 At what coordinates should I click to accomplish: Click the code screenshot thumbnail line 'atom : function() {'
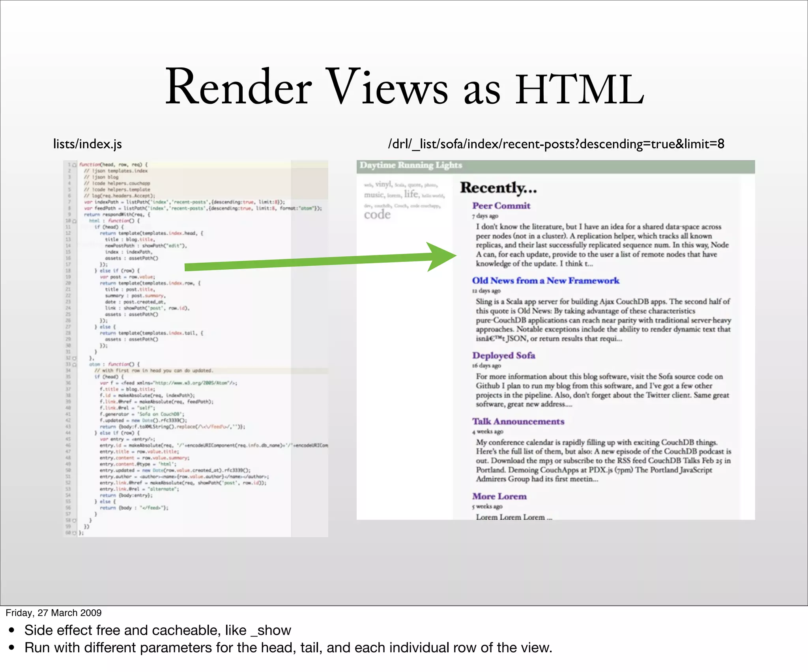(114, 364)
